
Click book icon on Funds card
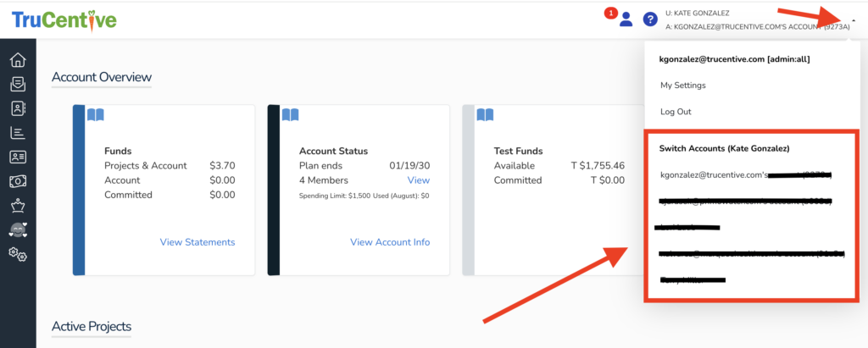[96, 115]
